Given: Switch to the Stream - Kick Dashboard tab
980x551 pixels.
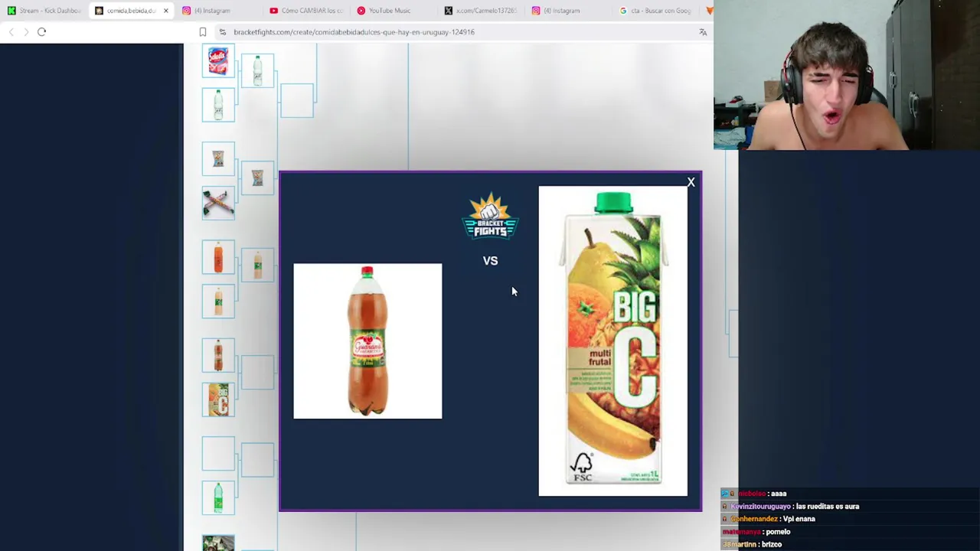Looking at the screenshot, I should pyautogui.click(x=44, y=11).
